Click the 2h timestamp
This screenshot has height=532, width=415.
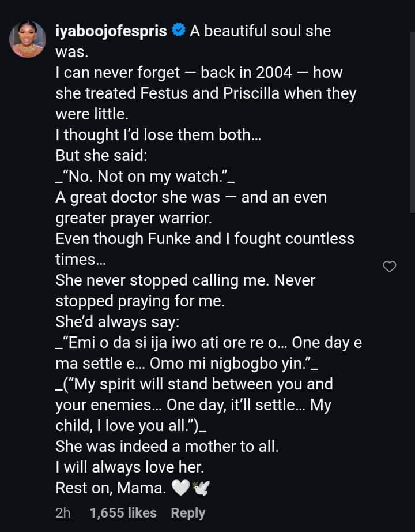pyautogui.click(x=63, y=512)
